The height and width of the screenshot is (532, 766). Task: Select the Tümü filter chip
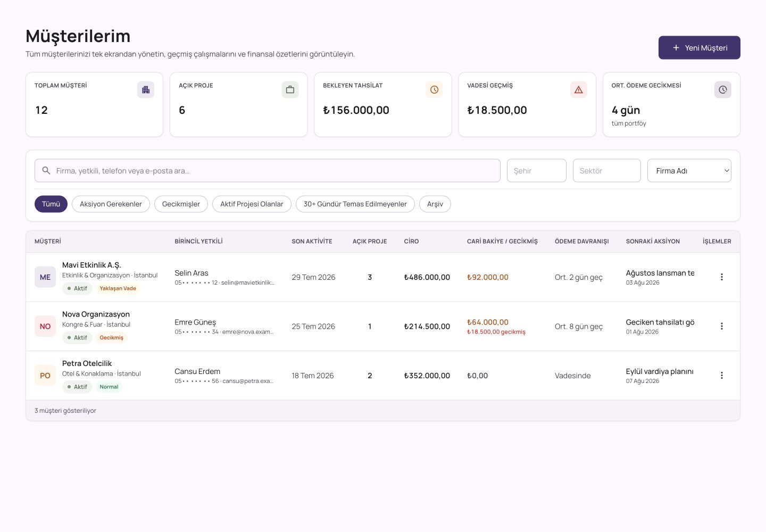pos(51,204)
